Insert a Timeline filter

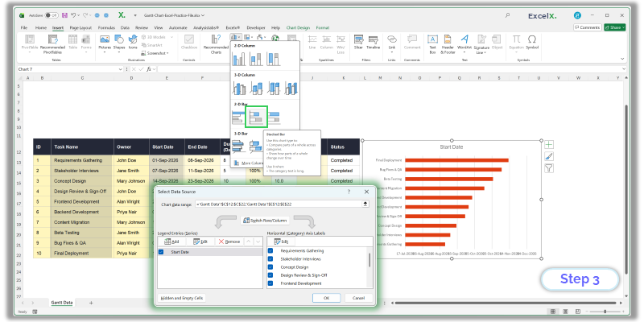pos(373,42)
